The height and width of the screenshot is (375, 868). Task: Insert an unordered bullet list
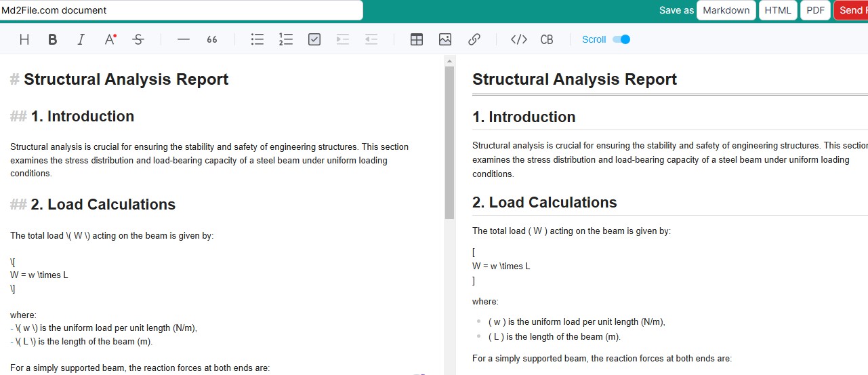click(257, 39)
